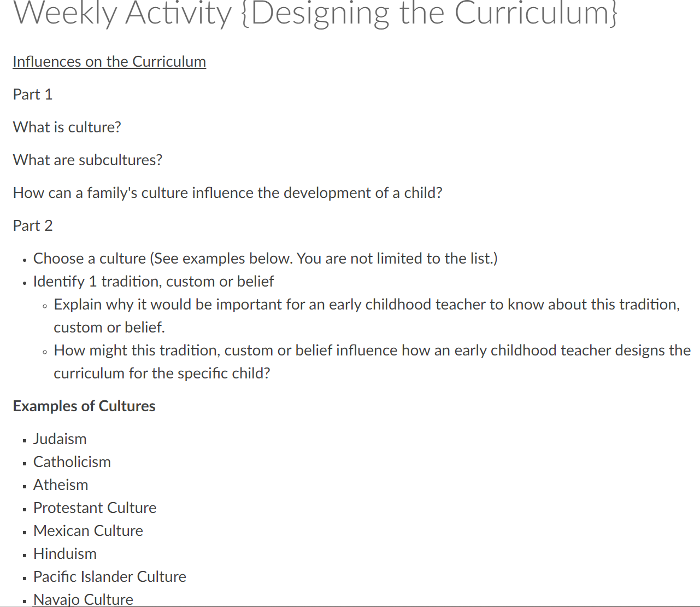
Task: Click the Examples of Cultures heading
Action: [x=84, y=406]
